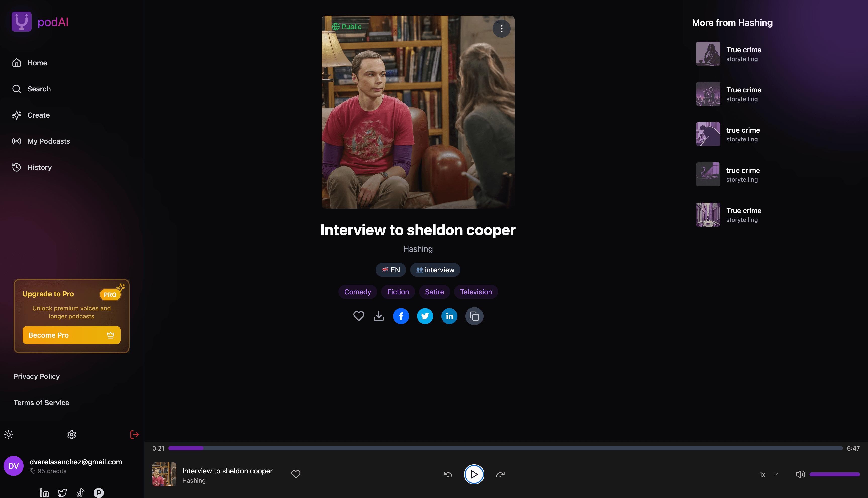The height and width of the screenshot is (498, 868).
Task: Select the Fiction tag
Action: coord(398,292)
